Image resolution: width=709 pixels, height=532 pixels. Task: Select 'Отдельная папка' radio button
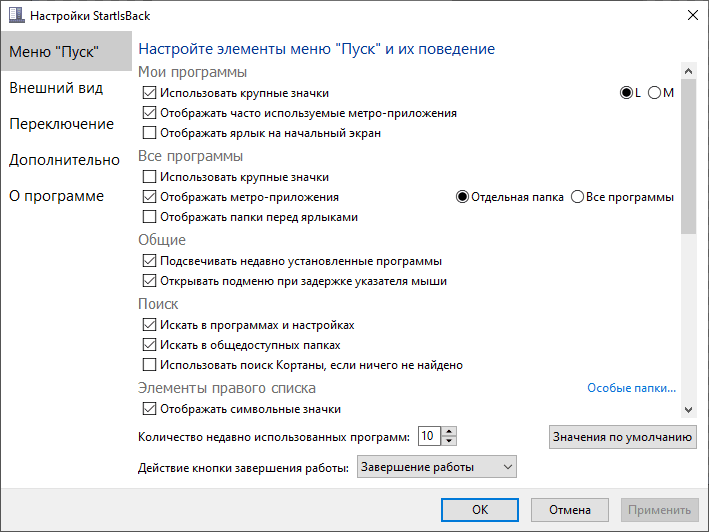[x=462, y=197]
